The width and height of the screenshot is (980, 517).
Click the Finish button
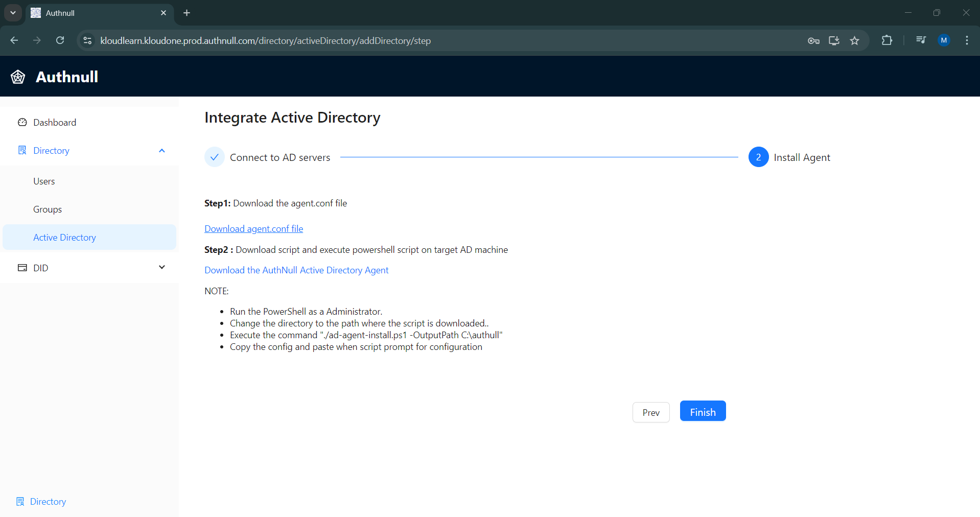pos(703,411)
